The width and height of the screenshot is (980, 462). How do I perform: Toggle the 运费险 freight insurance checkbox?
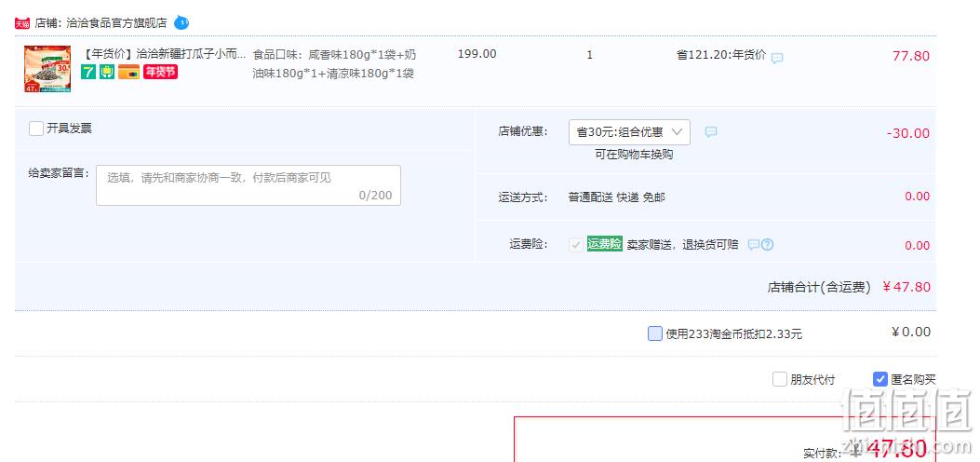(x=576, y=244)
